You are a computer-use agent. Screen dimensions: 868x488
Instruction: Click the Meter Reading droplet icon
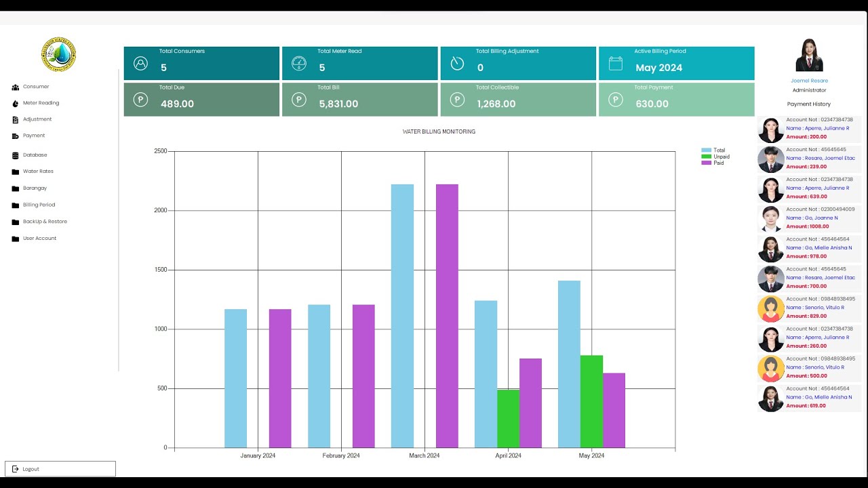pyautogui.click(x=16, y=104)
